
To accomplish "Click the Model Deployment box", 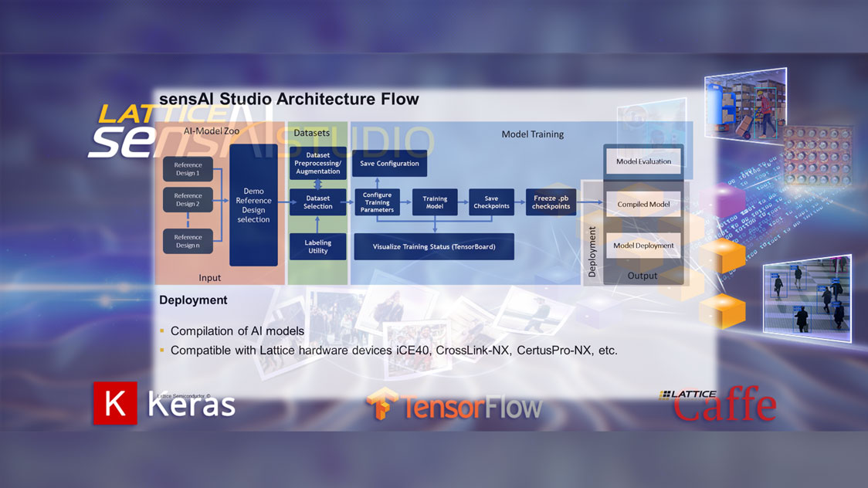I will click(643, 246).
